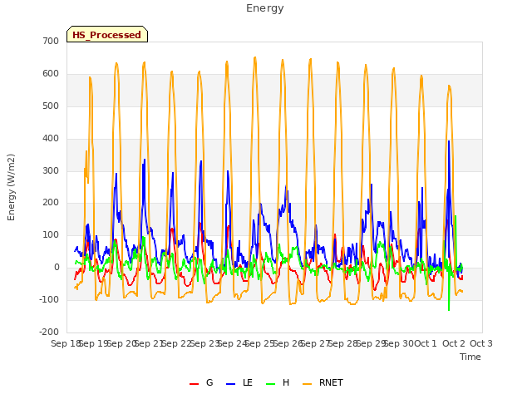The height and width of the screenshot is (399, 532).
Task: Click the 600 y-axis tick label
Action: click(x=51, y=74)
